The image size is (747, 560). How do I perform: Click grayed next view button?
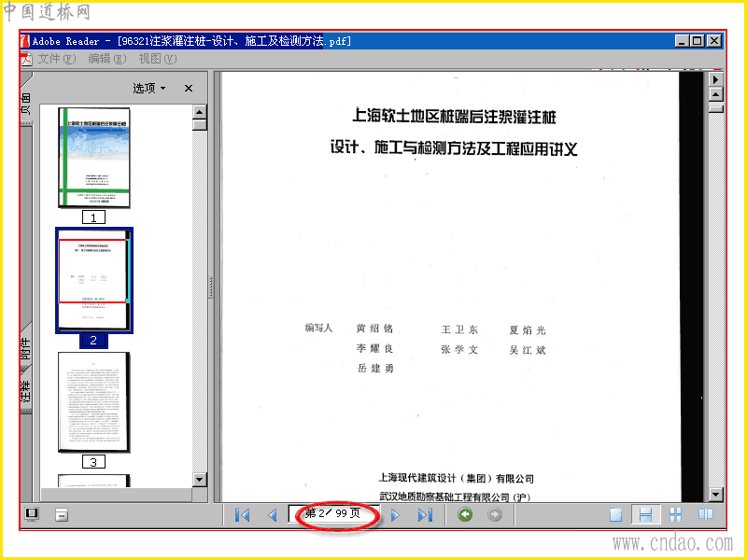point(495,514)
